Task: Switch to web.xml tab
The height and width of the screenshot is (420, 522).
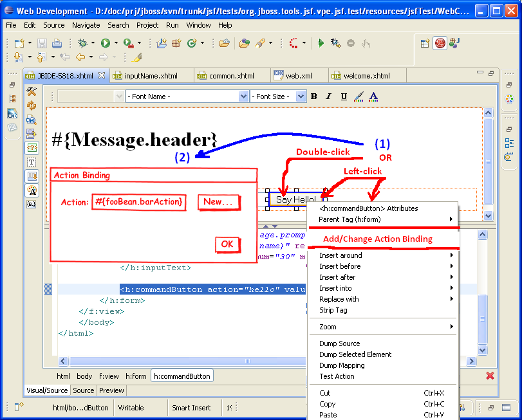Action: 299,76
